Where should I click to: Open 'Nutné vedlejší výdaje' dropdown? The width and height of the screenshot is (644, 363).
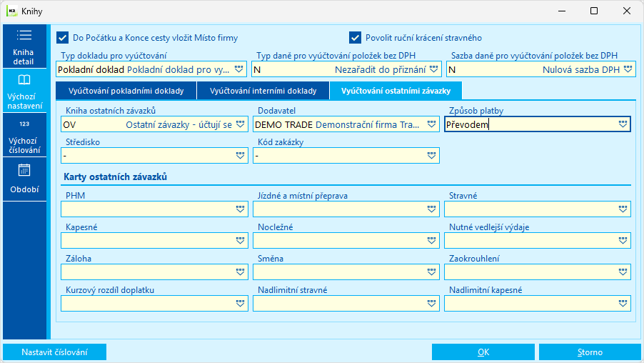click(623, 241)
